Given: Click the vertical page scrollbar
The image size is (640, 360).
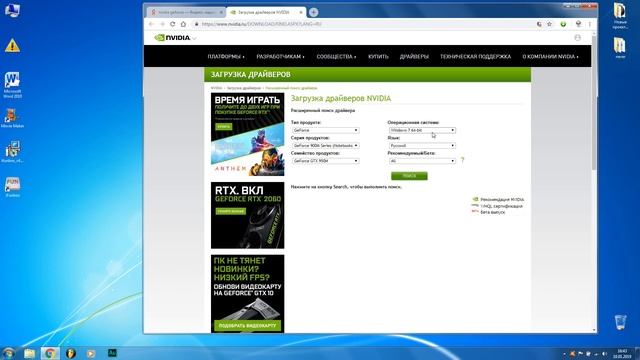Looking at the screenshot, I should (594, 102).
